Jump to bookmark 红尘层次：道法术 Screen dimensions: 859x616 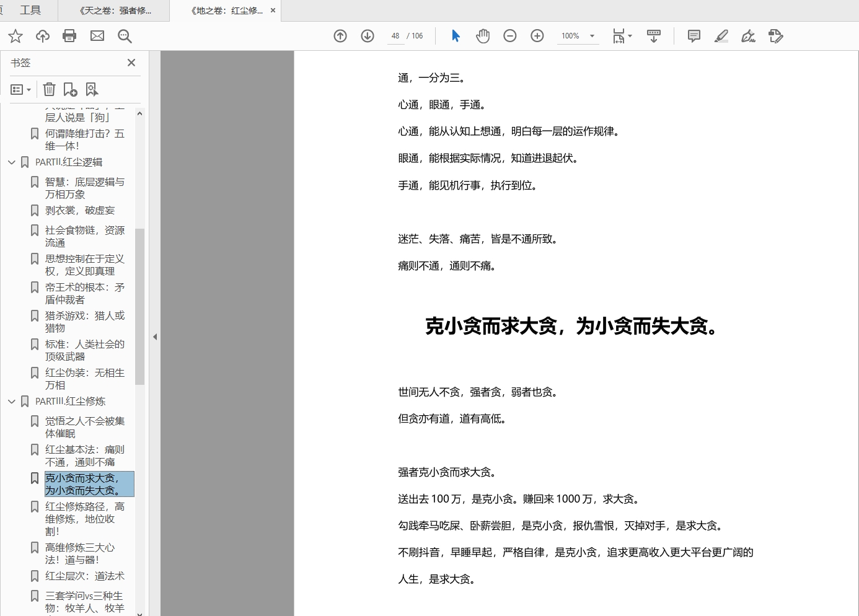point(84,576)
